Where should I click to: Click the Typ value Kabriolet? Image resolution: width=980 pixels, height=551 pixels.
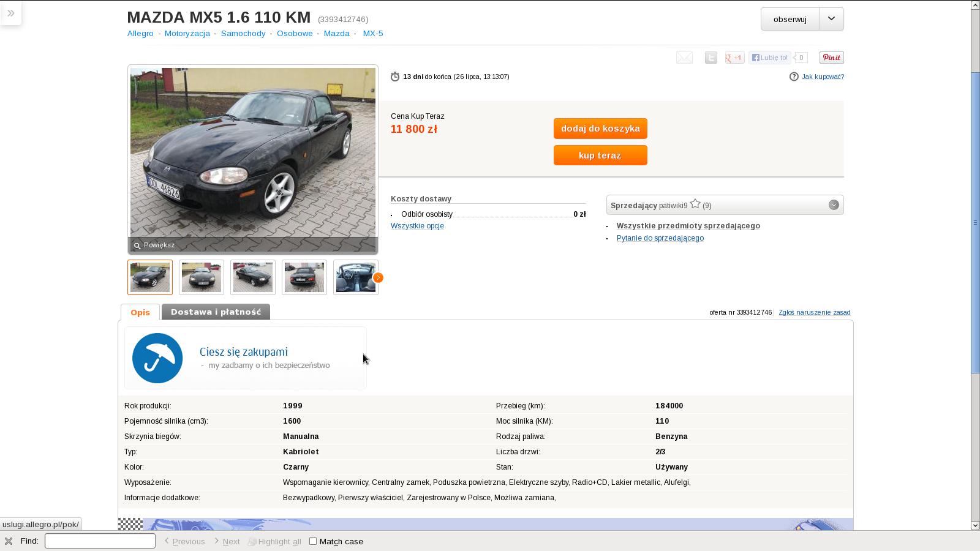point(301,452)
